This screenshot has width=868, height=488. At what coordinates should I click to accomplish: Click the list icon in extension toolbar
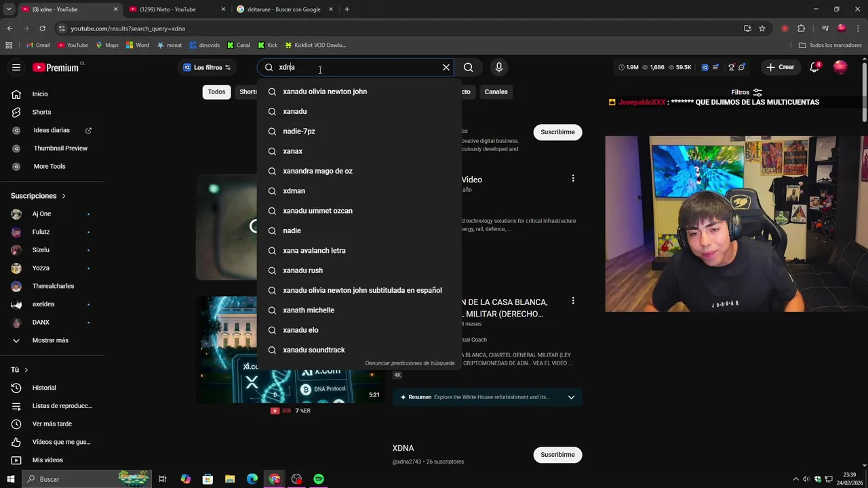coord(715,67)
